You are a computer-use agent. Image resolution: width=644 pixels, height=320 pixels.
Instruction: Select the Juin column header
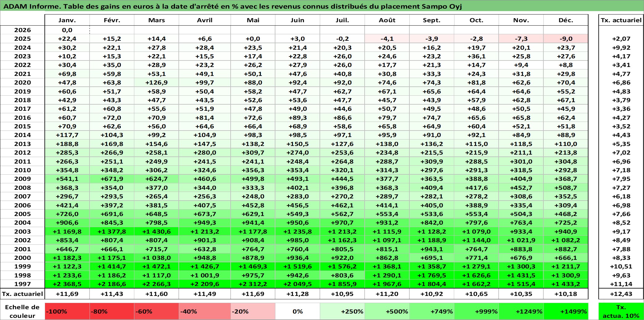tap(297, 20)
